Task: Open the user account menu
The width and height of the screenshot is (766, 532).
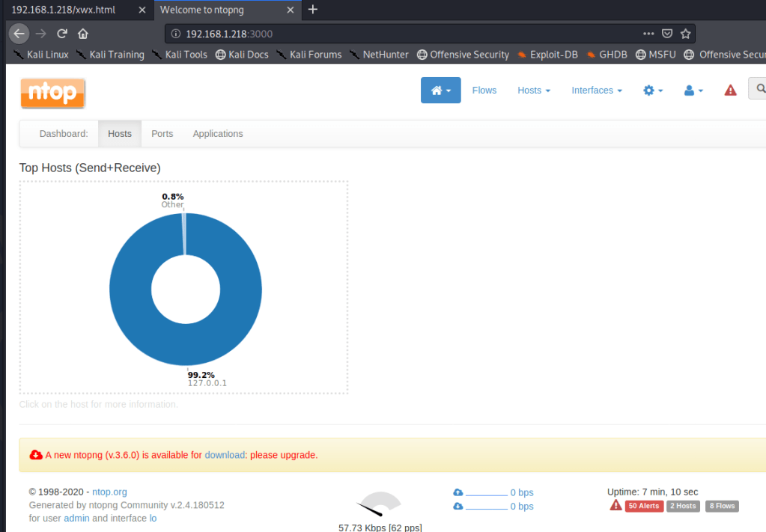Action: point(693,91)
